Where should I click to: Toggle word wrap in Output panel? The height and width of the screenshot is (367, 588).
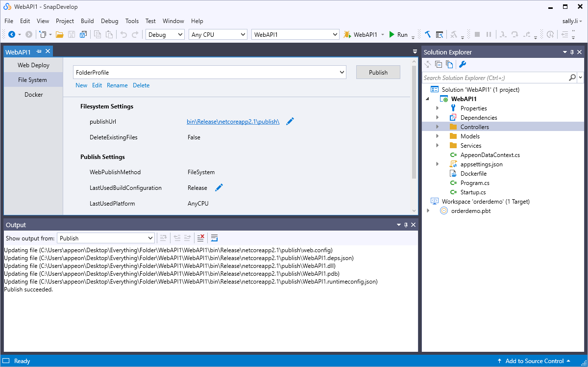pos(214,238)
